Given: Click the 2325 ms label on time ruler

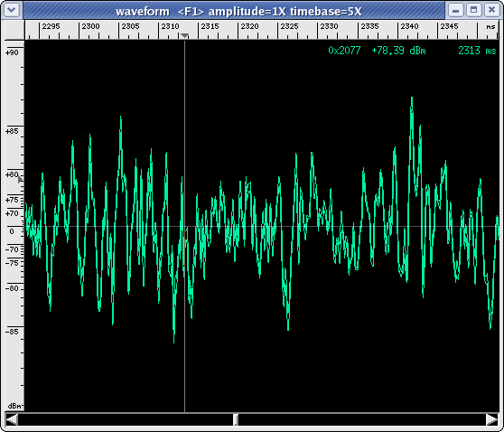Looking at the screenshot, I should pos(289,26).
